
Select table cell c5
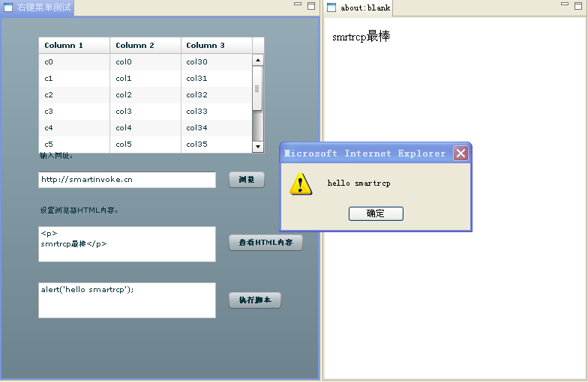point(74,144)
